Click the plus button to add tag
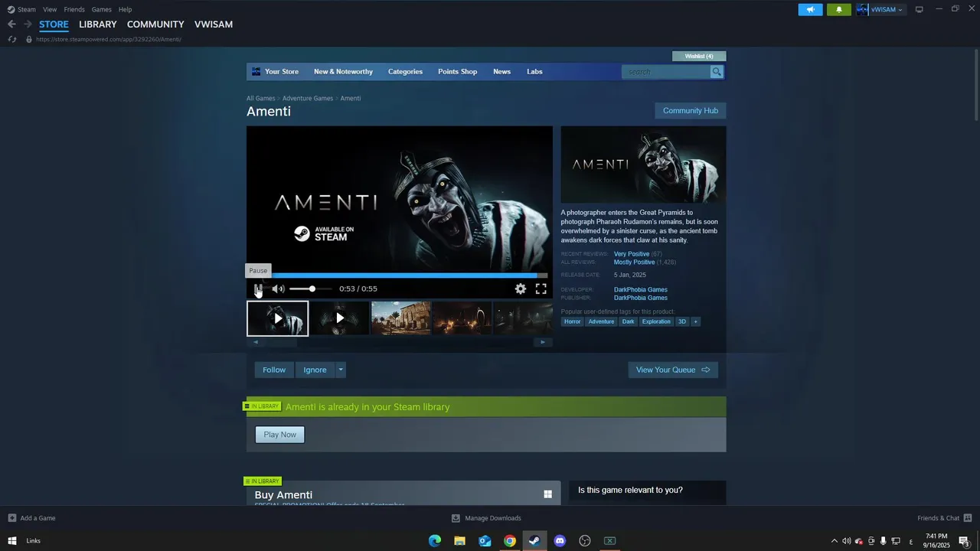This screenshot has width=980, height=551. (695, 321)
